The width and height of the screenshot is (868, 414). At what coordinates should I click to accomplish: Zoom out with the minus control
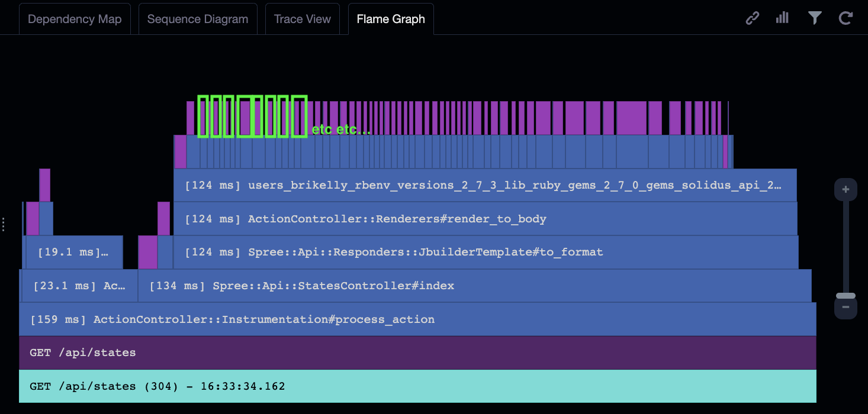click(846, 307)
